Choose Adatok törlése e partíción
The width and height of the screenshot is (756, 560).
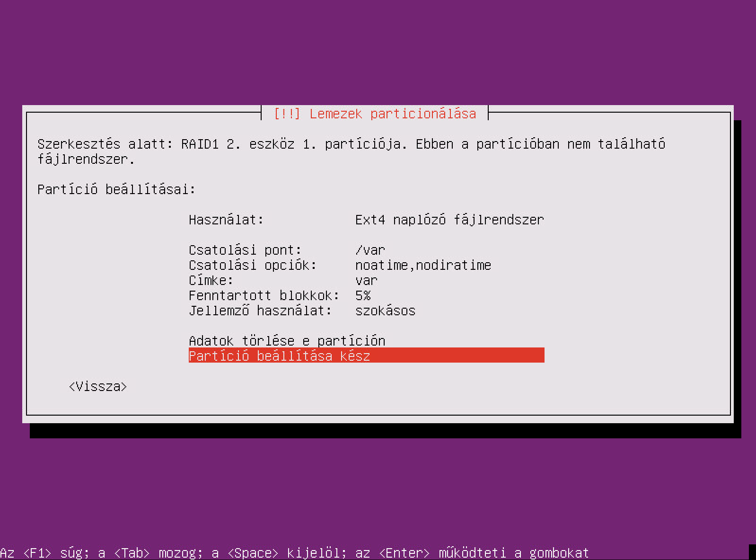tap(366, 341)
